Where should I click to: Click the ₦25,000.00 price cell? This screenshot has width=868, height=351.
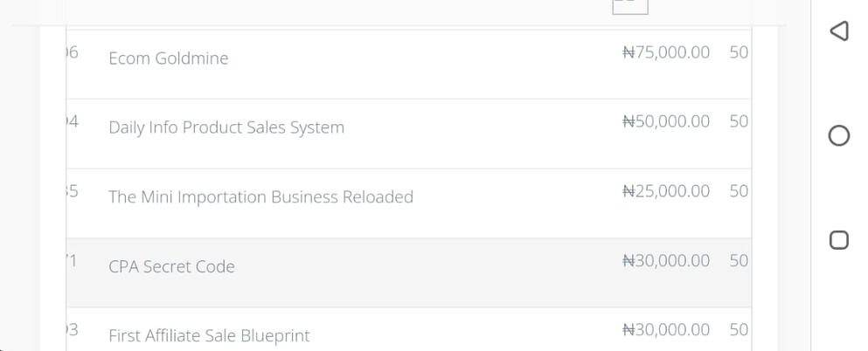[x=665, y=191]
